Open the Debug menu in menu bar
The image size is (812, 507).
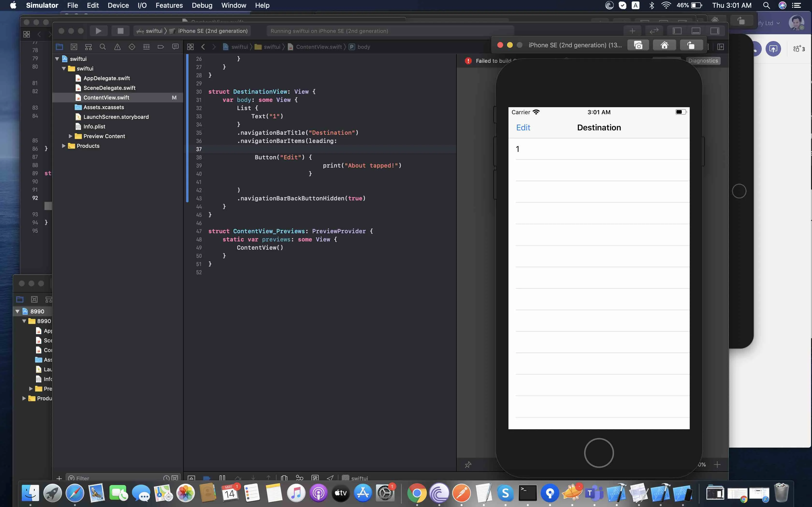tap(202, 5)
